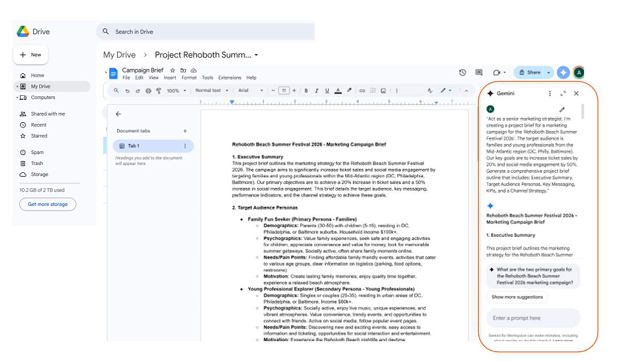Image resolution: width=644 pixels, height=362 pixels.
Task: Add a new document tab
Action: tap(185, 131)
